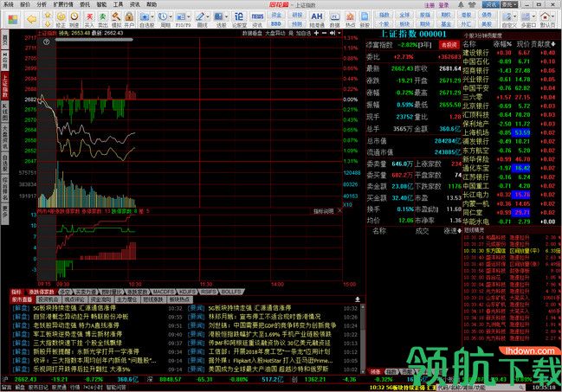The height and width of the screenshot is (392, 562).
Task: Select the 股市直播 news tab
Action: coord(22,299)
